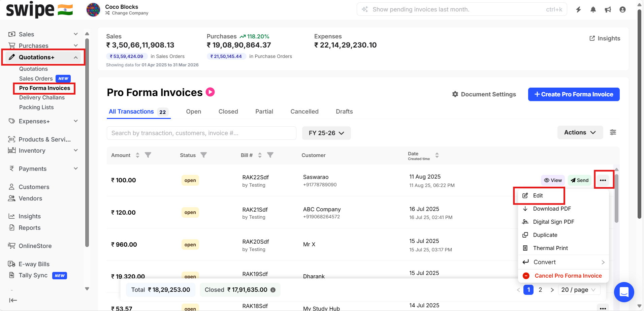Open the user profile account icon
Viewport: 644px width, 311px height.
[622, 9]
